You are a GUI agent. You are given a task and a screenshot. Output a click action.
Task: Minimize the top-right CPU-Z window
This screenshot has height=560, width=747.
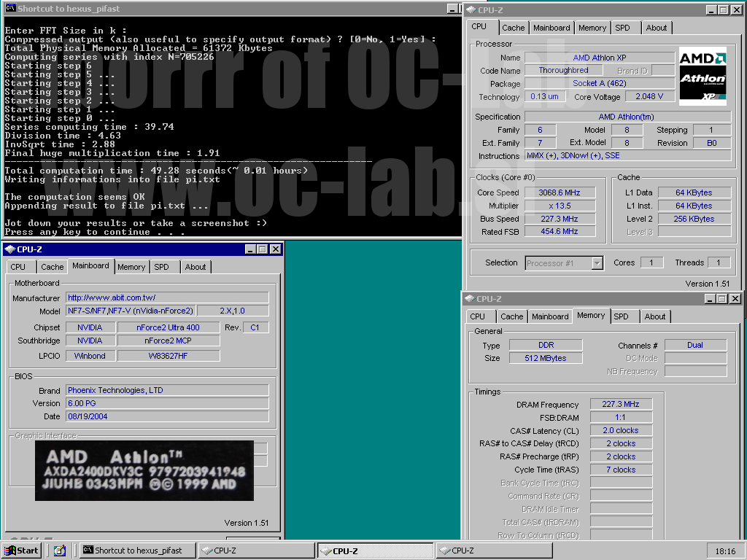point(711,10)
